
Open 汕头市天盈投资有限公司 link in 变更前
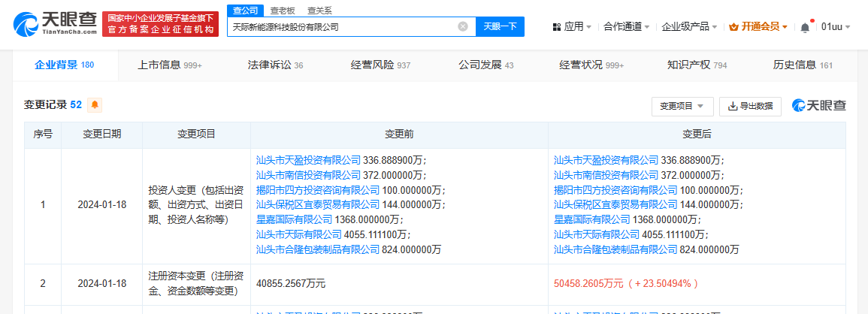pos(308,161)
